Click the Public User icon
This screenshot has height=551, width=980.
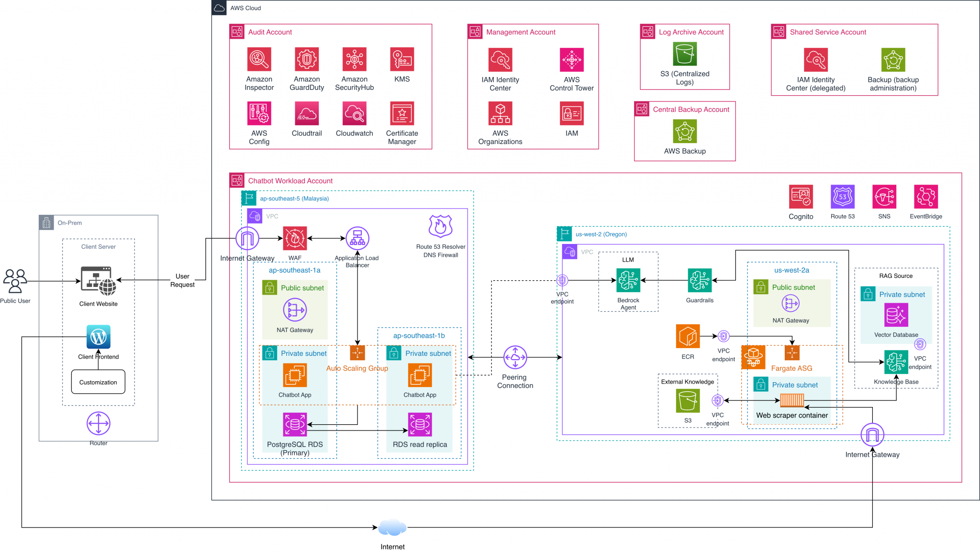point(15,281)
